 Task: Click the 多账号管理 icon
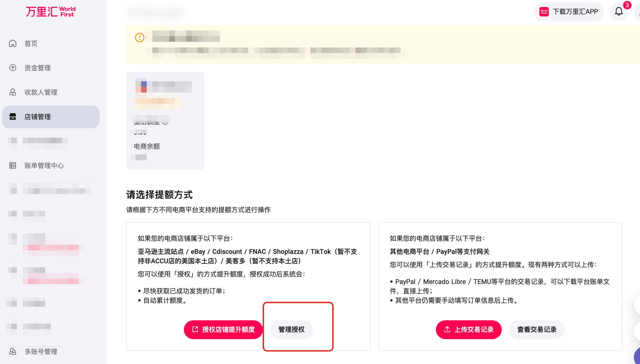[13, 352]
